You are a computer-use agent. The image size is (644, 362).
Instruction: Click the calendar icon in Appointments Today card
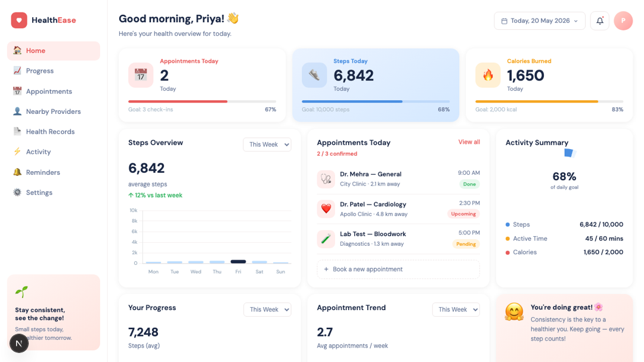tap(141, 75)
